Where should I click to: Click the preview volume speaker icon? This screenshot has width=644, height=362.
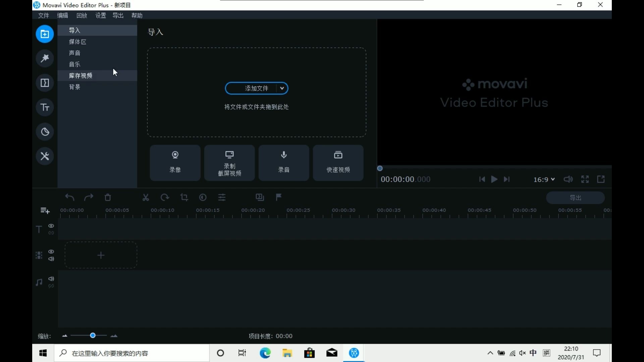tap(568, 179)
